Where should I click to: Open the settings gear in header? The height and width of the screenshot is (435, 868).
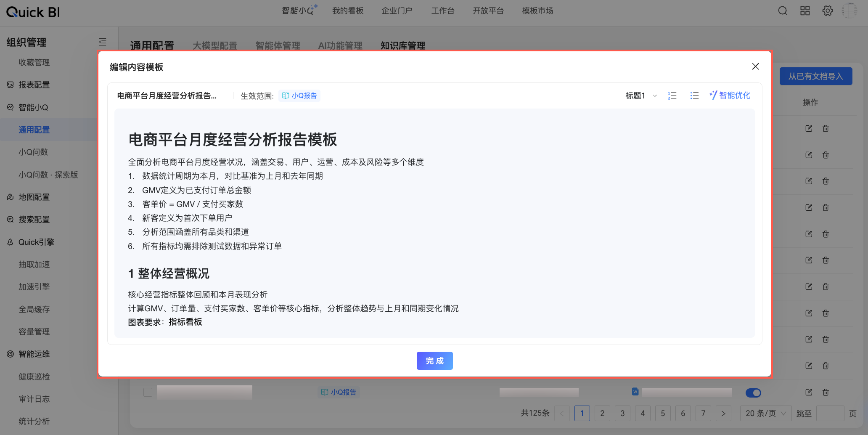click(828, 11)
